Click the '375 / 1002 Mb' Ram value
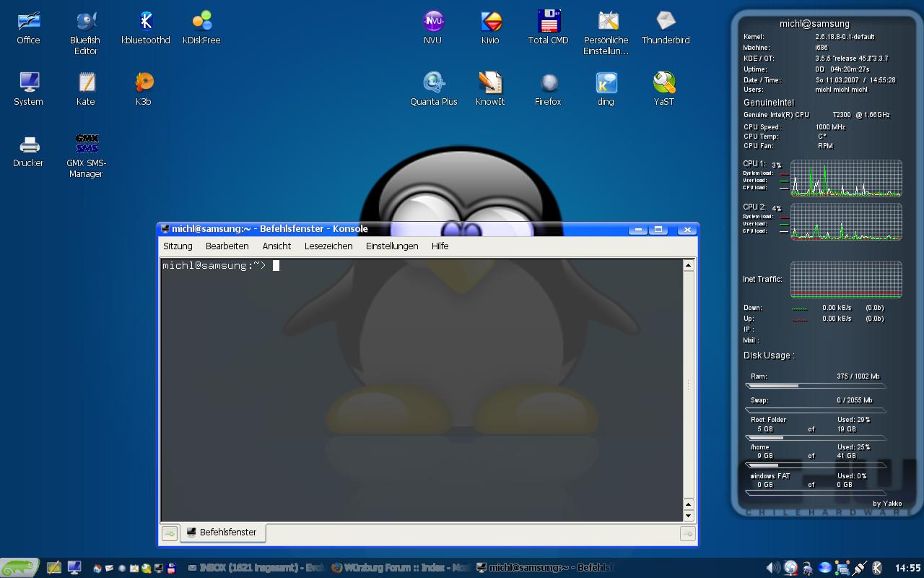 tap(858, 376)
